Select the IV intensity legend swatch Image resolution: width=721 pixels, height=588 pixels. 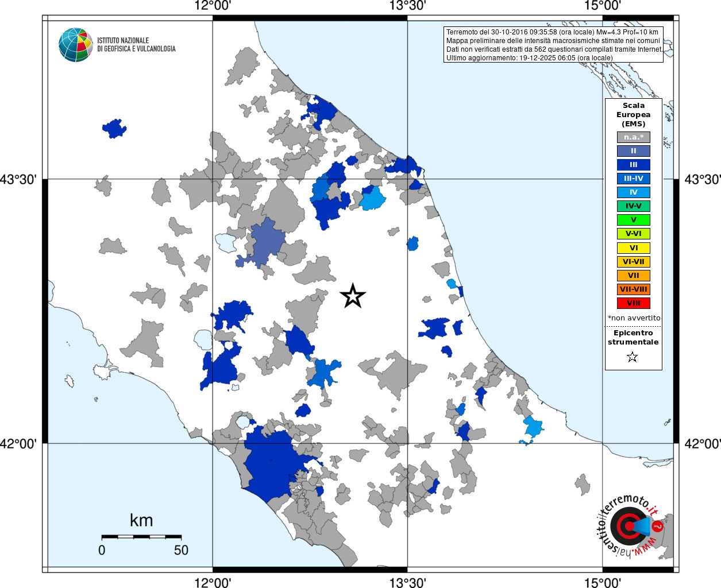[634, 192]
